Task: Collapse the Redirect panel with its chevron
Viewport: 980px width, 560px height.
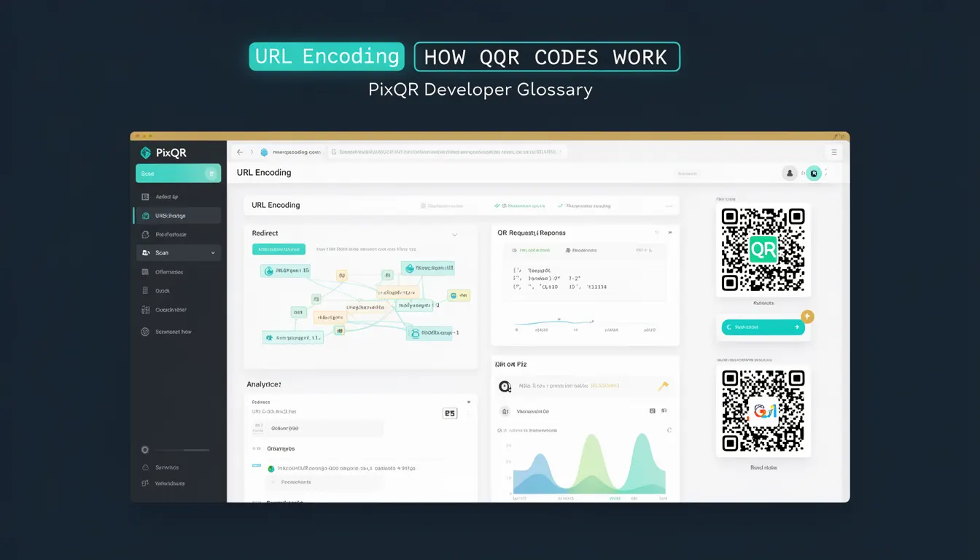Action: point(454,235)
